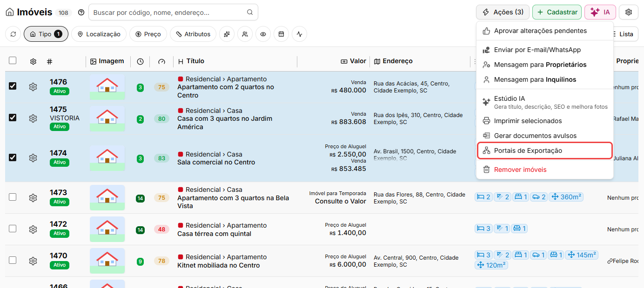Select Gerar documentos avulsos
This screenshot has width=644, height=288.
545,136
